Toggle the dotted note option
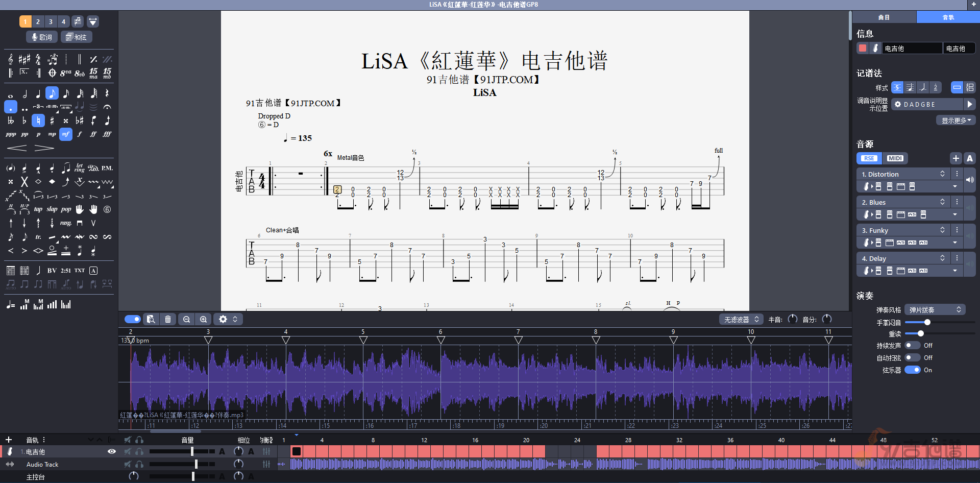 [11, 107]
